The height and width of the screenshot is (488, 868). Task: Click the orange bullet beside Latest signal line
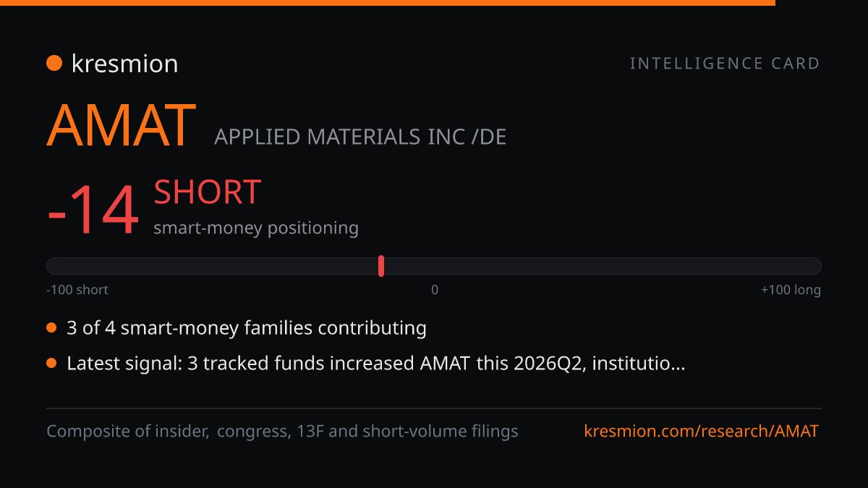point(51,363)
